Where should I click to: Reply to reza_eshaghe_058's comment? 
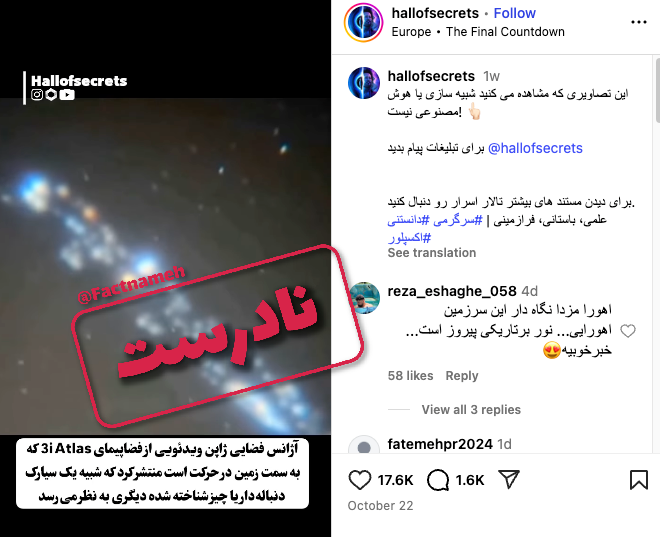pos(462,375)
